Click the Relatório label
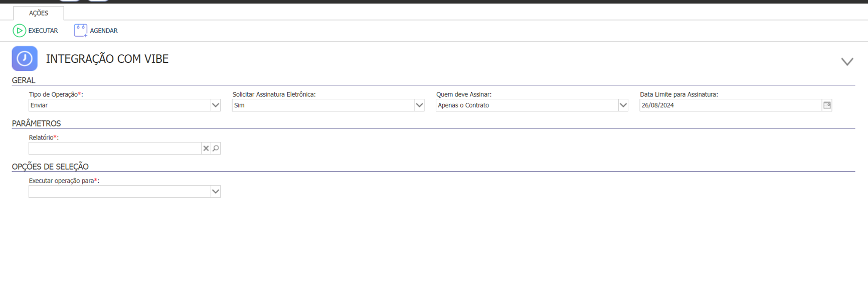The width and height of the screenshot is (868, 289). 44,137
